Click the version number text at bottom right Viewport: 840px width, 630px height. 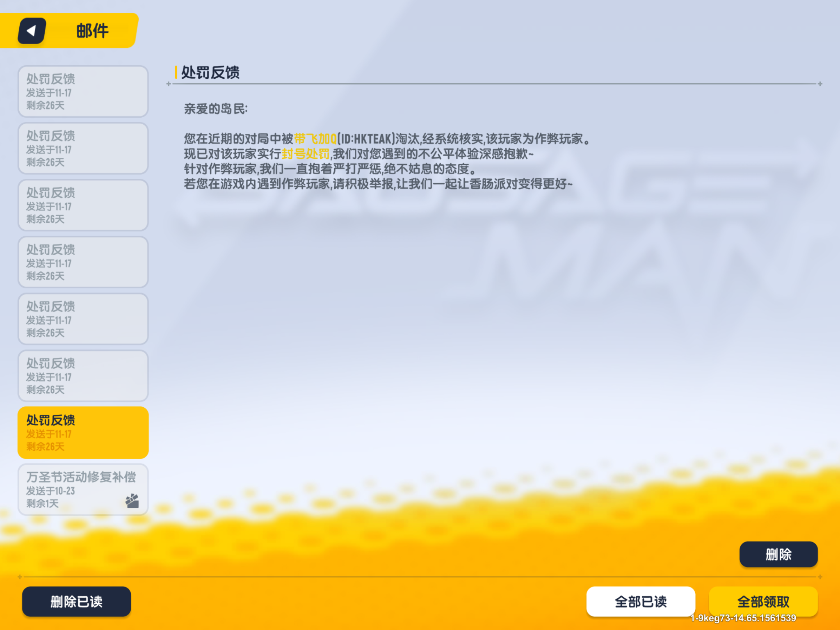point(743,618)
